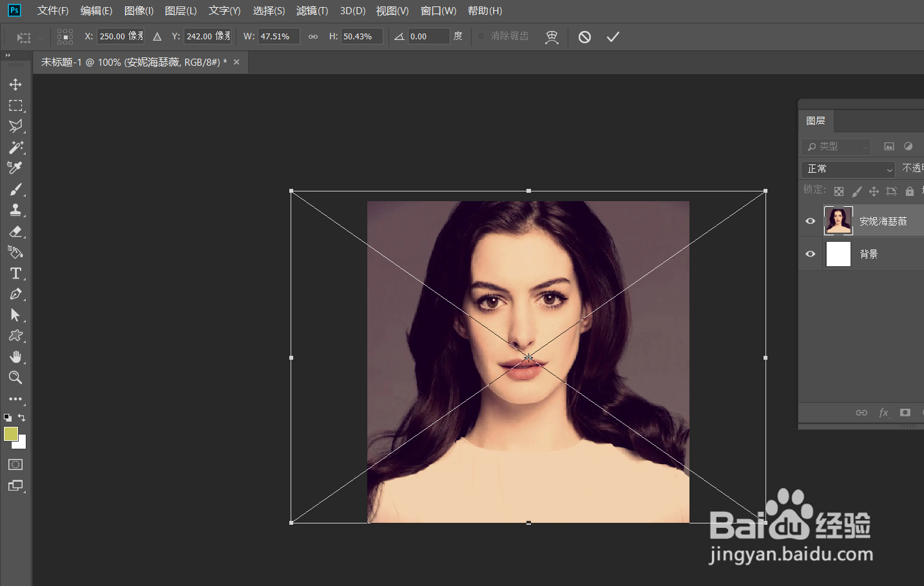Select the Move tool
The image size is (924, 586).
(x=15, y=84)
